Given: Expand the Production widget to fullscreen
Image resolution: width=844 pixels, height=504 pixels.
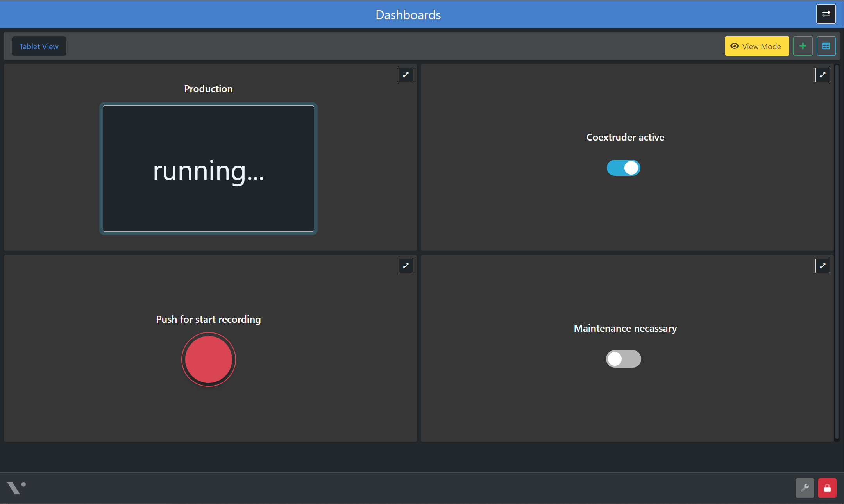Looking at the screenshot, I should [405, 75].
